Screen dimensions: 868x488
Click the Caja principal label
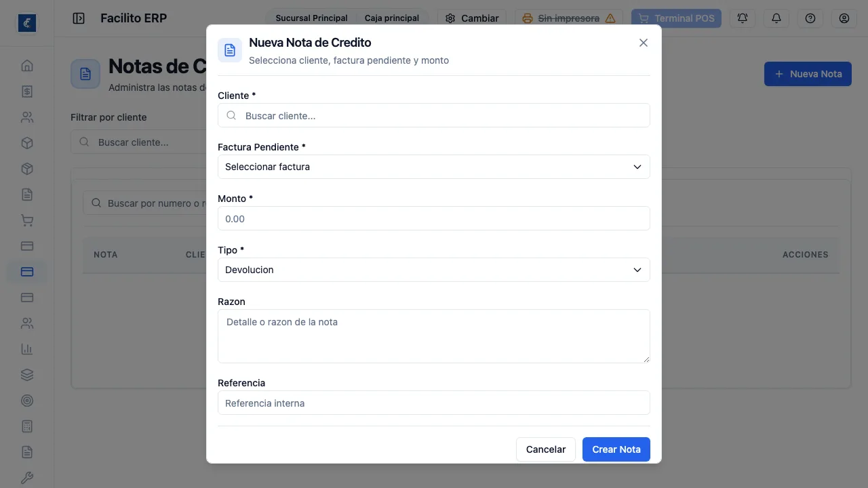[x=392, y=18]
